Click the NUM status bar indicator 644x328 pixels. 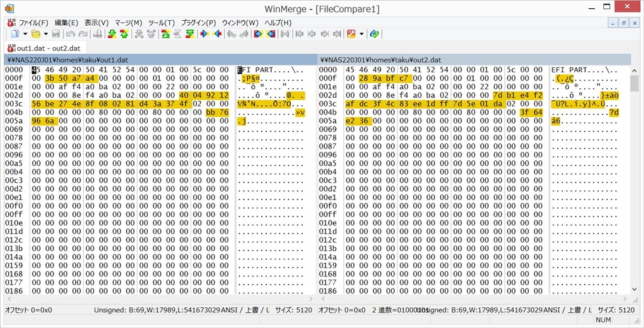pos(603,320)
